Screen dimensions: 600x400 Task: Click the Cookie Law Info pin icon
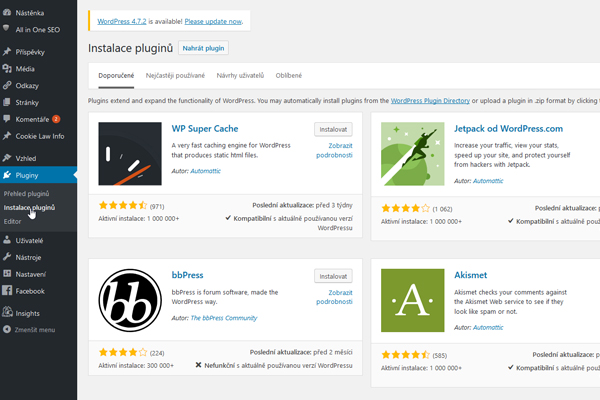[7, 136]
